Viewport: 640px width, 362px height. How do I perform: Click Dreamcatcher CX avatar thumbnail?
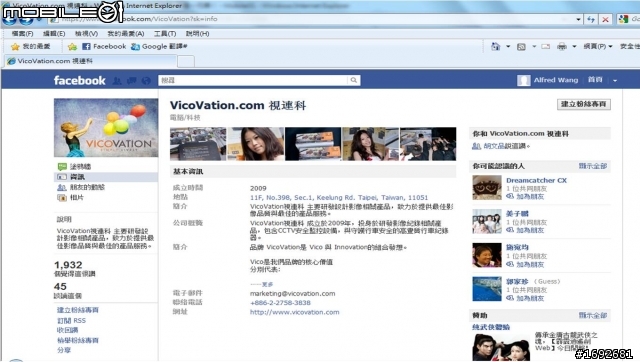(487, 187)
